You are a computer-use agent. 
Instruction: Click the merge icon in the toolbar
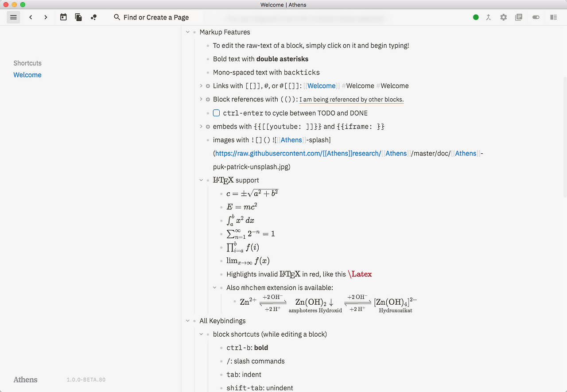pyautogui.click(x=489, y=17)
